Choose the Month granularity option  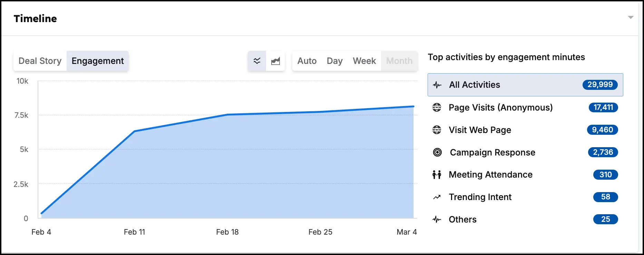399,61
